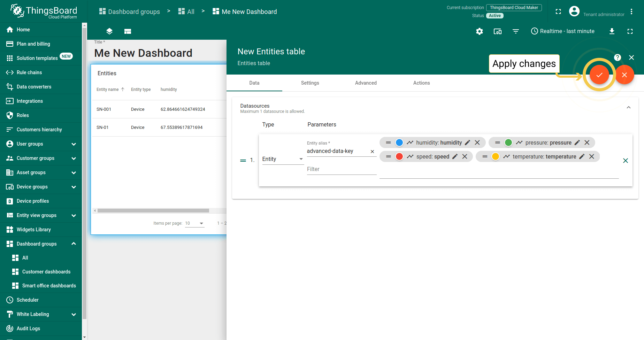Switch to the Settings tab
This screenshot has width=644, height=340.
[x=310, y=83]
